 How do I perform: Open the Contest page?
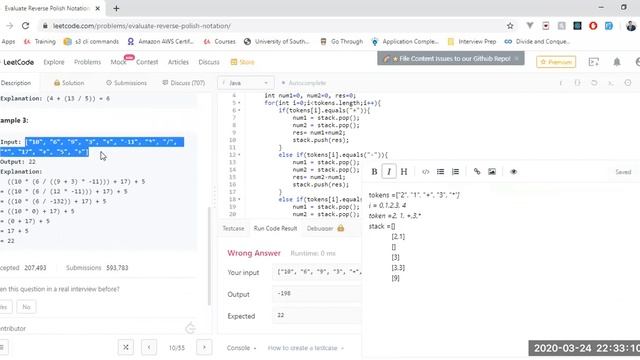pyautogui.click(x=147, y=62)
